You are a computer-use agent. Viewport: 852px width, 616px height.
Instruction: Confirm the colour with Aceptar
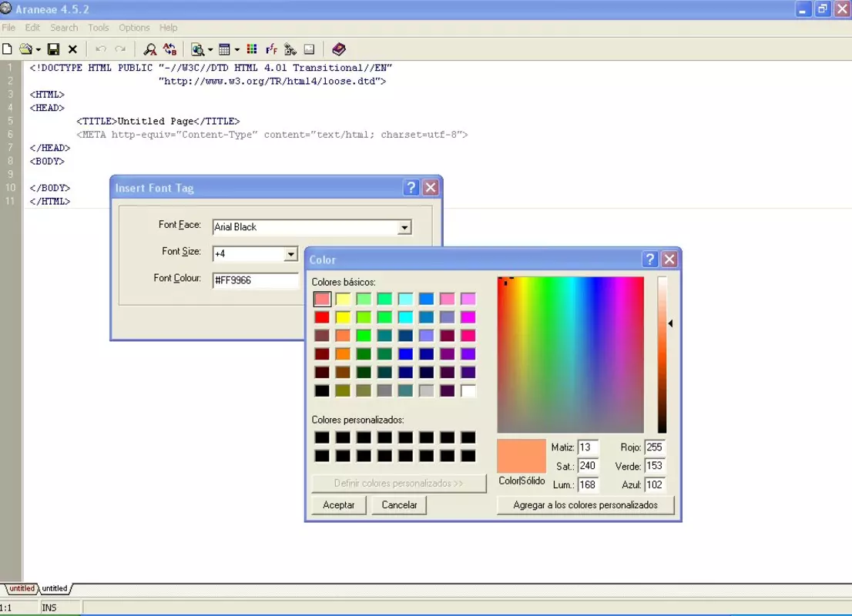338,504
